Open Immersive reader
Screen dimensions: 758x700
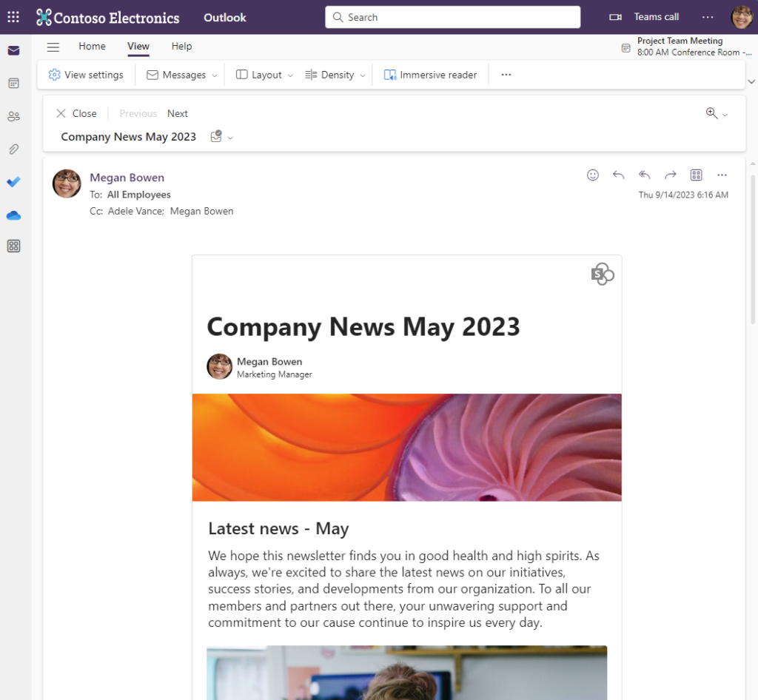click(430, 74)
